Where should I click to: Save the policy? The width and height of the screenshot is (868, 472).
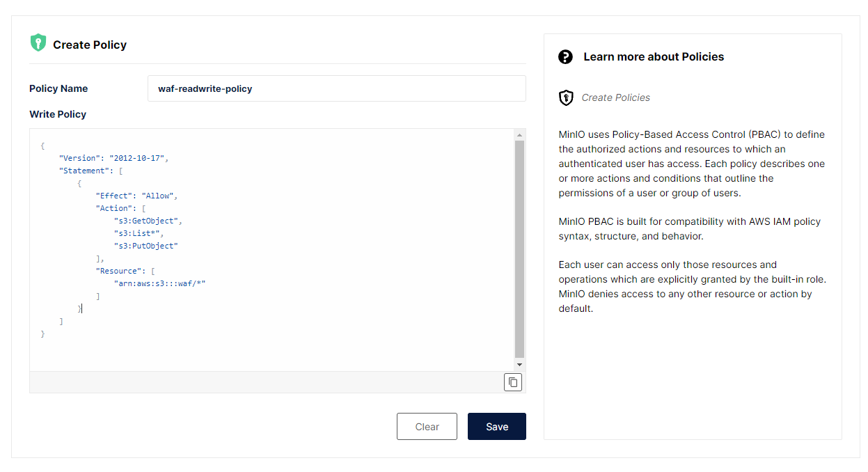click(496, 427)
